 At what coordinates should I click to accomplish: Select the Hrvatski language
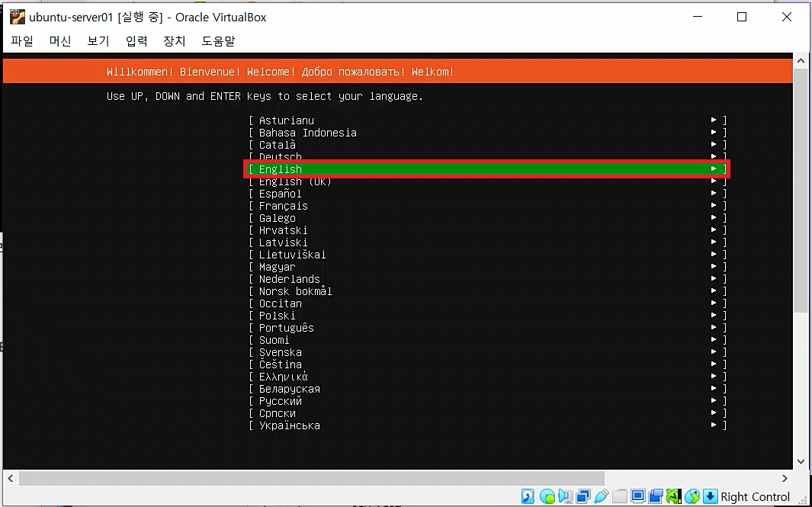click(x=486, y=230)
